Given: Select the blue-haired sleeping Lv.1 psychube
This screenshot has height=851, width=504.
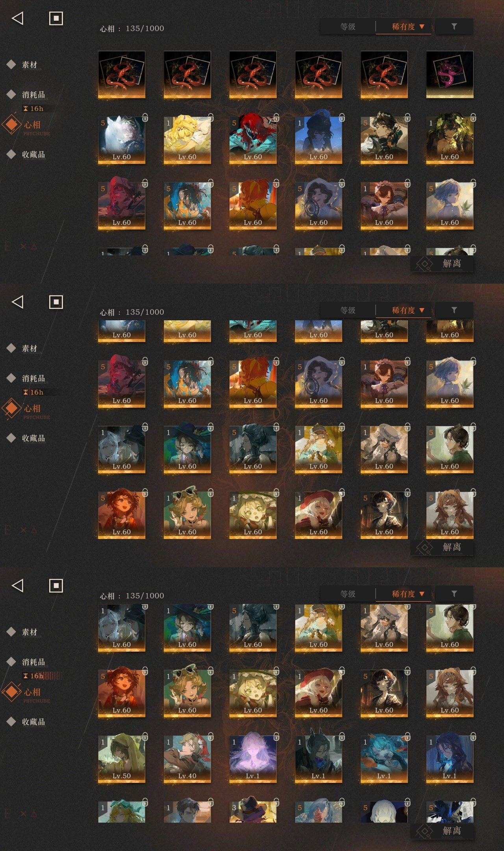Looking at the screenshot, I should click(x=384, y=759).
